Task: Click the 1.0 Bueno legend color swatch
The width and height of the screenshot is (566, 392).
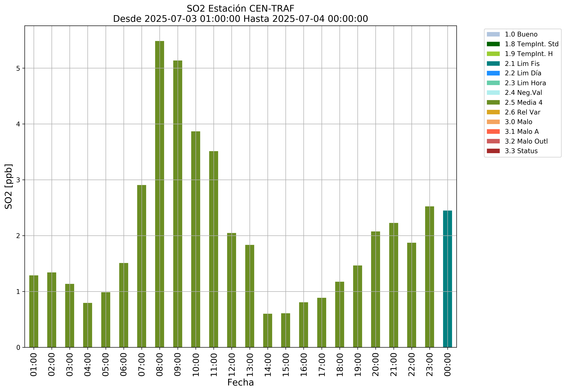Action: point(493,34)
